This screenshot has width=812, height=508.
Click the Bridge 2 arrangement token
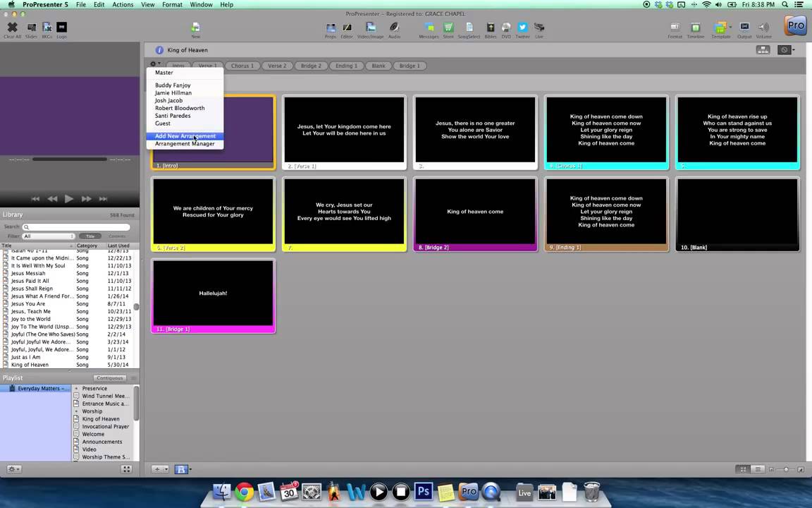tap(312, 66)
